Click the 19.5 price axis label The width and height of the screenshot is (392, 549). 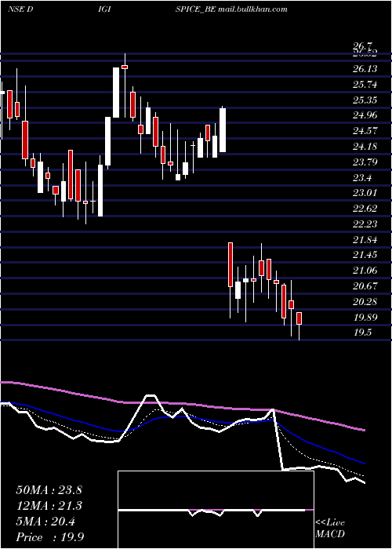(362, 333)
